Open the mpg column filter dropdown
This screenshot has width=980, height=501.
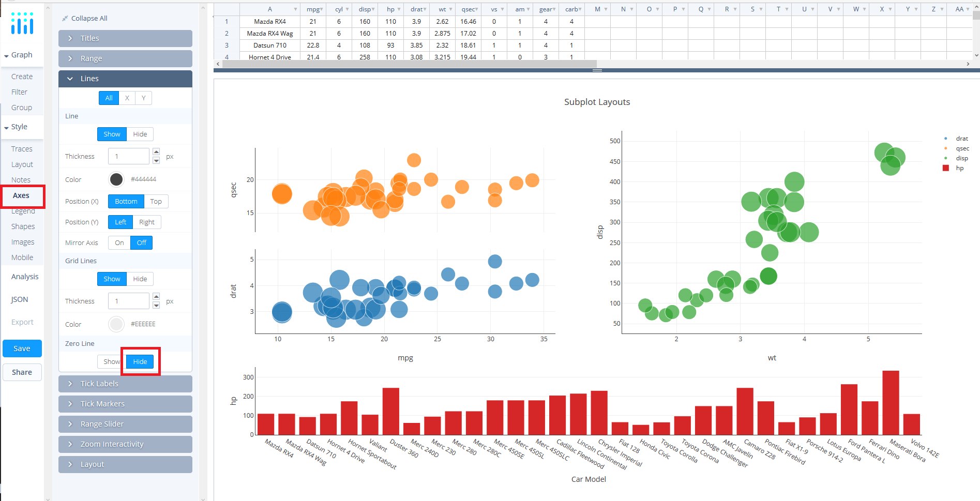click(x=321, y=9)
